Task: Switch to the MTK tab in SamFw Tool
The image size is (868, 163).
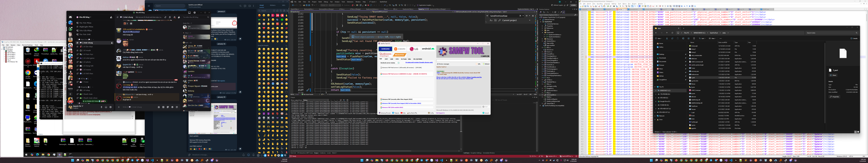Action: [x=397, y=59]
